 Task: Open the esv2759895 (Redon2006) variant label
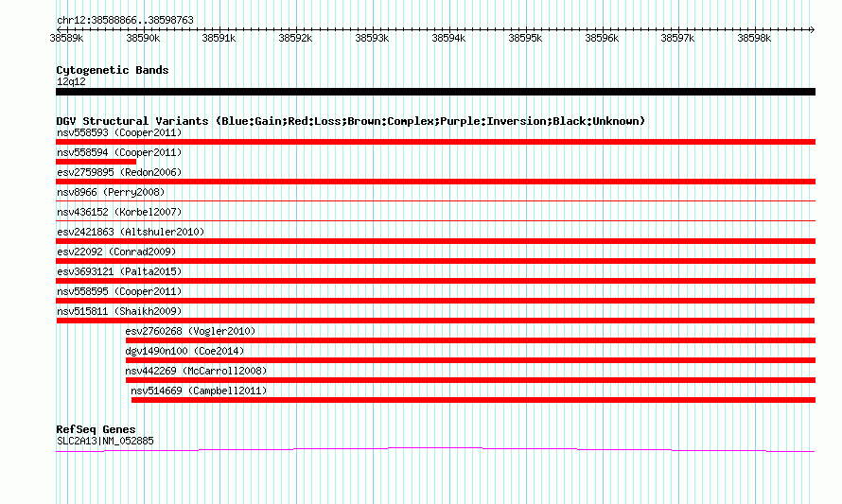coord(119,172)
